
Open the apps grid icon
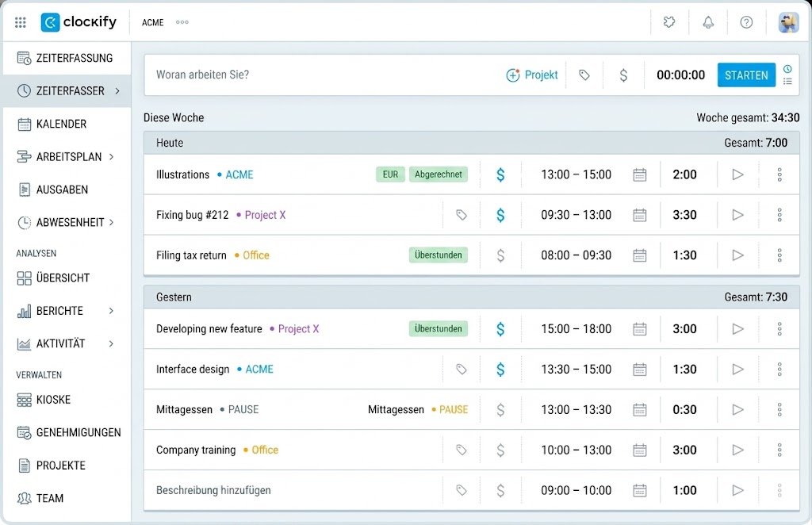(20, 22)
